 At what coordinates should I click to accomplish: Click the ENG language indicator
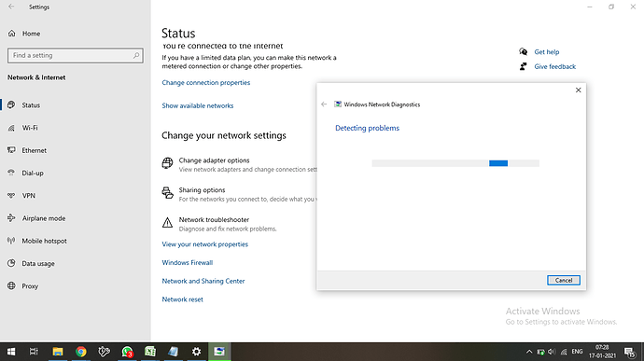(577, 352)
